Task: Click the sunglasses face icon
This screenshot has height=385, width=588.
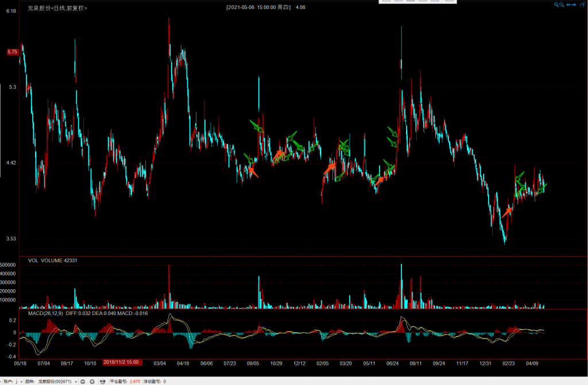Action: click(x=102, y=381)
